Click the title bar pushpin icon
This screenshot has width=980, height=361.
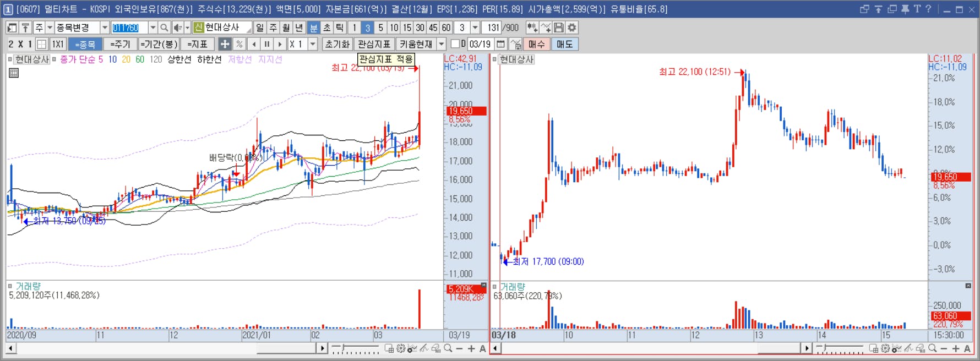(905, 9)
